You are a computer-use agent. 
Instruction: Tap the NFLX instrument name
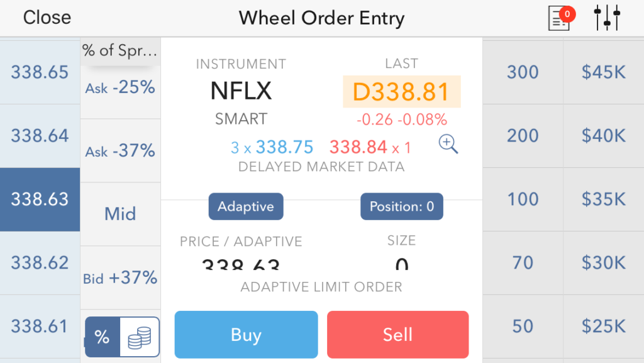coord(241,91)
